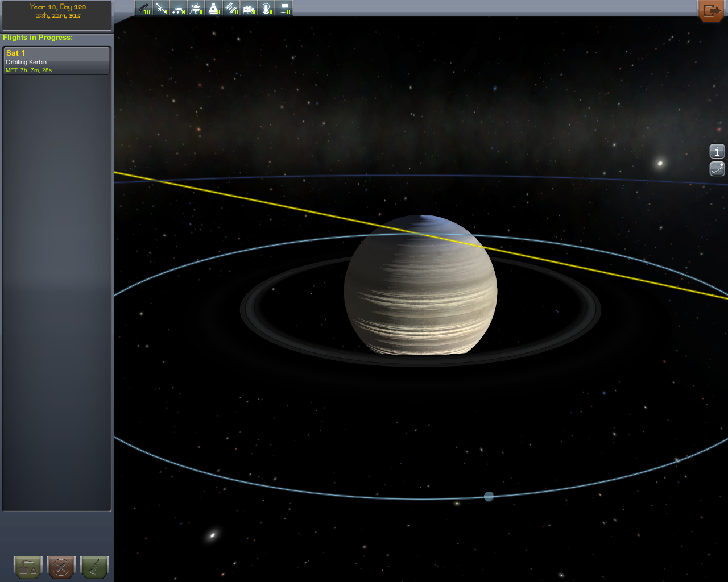Click the red Terminate vessel button
Screen dimensions: 728x582
(61, 567)
